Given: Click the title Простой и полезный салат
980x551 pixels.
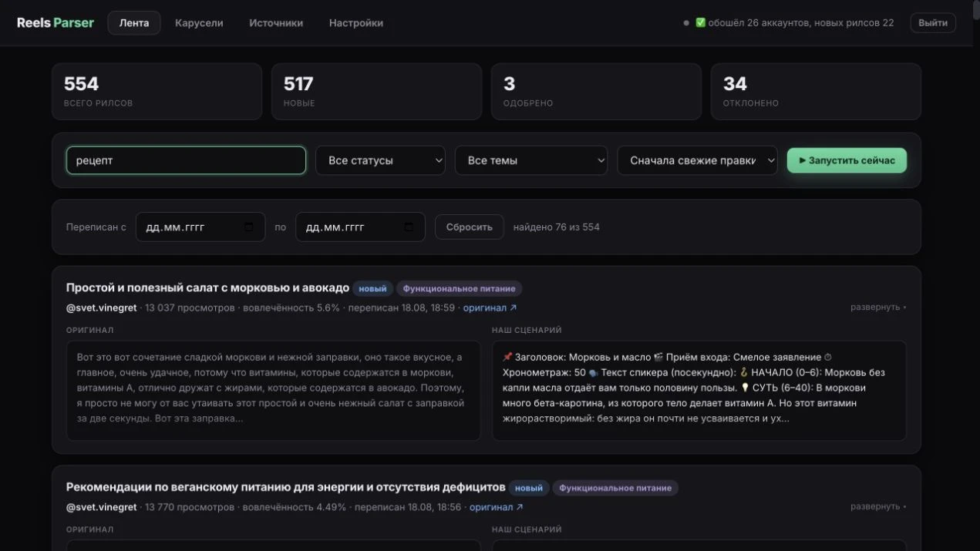Looking at the screenshot, I should (x=207, y=287).
